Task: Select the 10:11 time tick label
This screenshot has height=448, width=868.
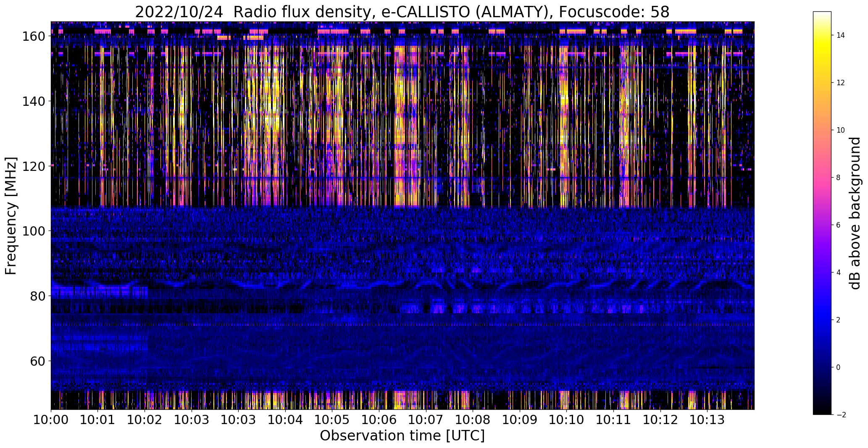Action: pyautogui.click(x=613, y=419)
